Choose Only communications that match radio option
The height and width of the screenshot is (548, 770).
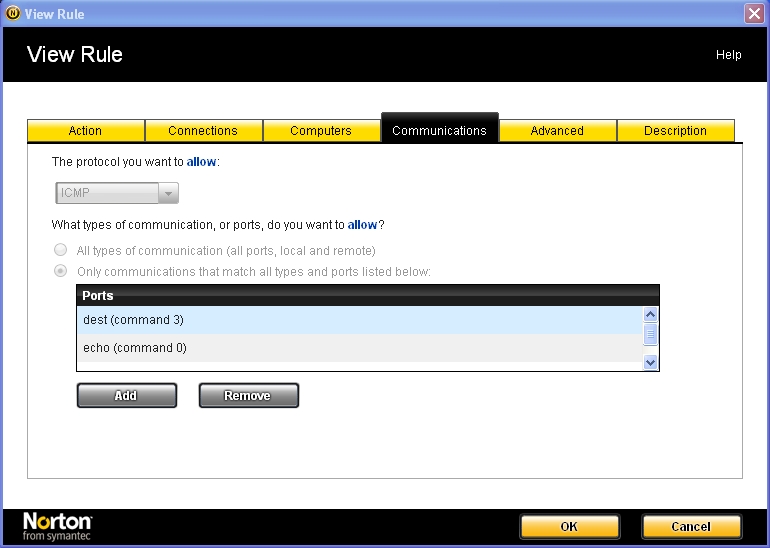click(60, 271)
